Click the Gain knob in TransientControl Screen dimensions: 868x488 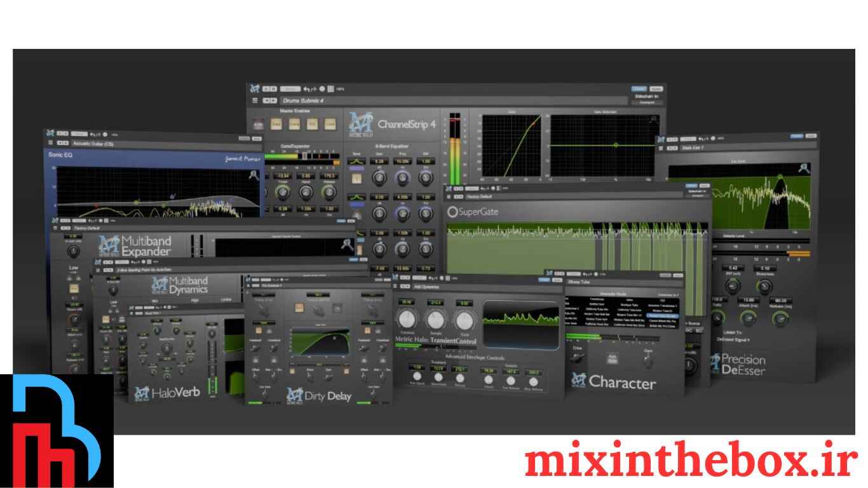coord(465,320)
